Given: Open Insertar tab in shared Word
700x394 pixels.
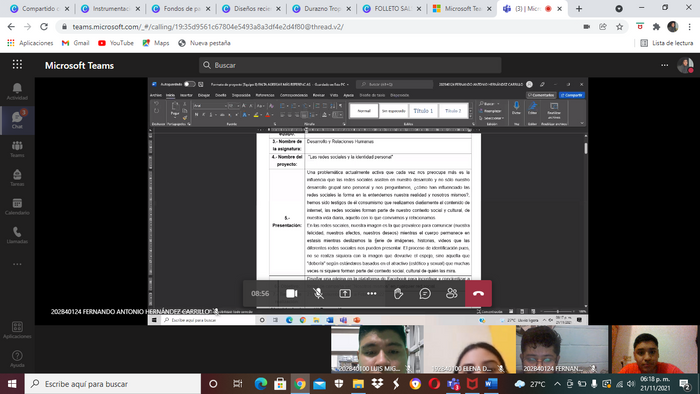Looking at the screenshot, I should 186,95.
